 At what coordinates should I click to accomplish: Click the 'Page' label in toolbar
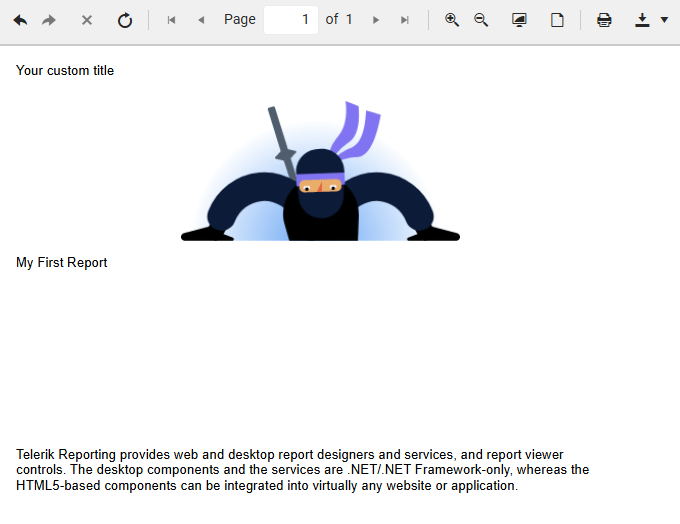point(240,20)
